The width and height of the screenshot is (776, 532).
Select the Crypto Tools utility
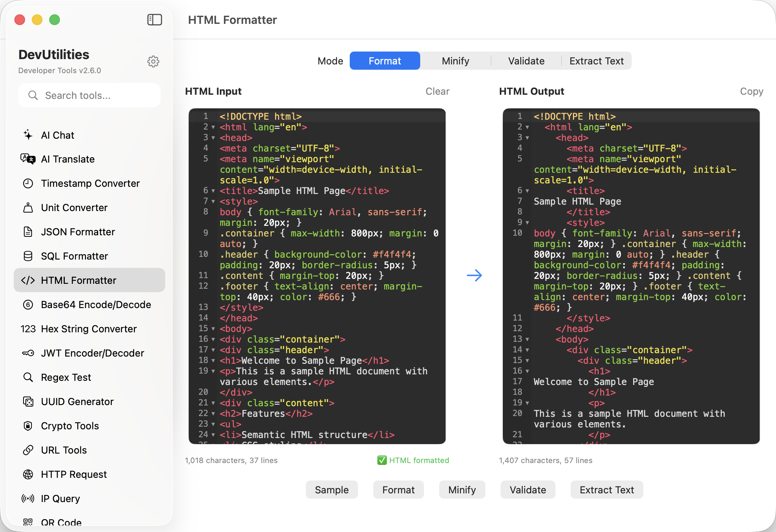pyautogui.click(x=70, y=426)
